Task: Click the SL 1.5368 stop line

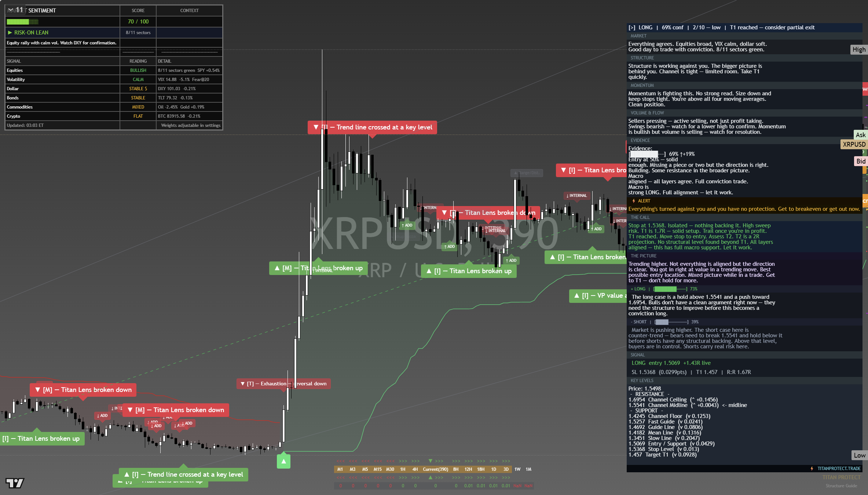Action: [x=691, y=372]
